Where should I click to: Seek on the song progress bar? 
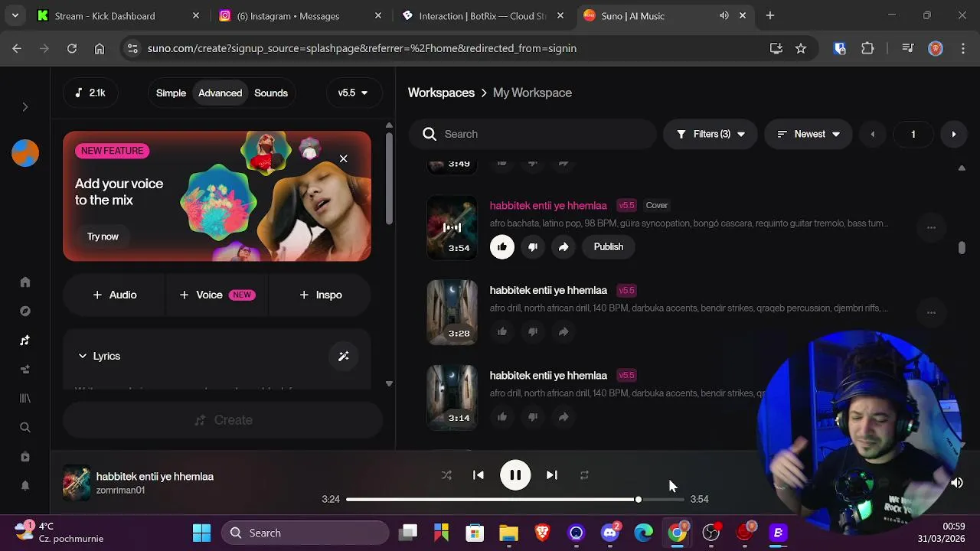[514, 499]
